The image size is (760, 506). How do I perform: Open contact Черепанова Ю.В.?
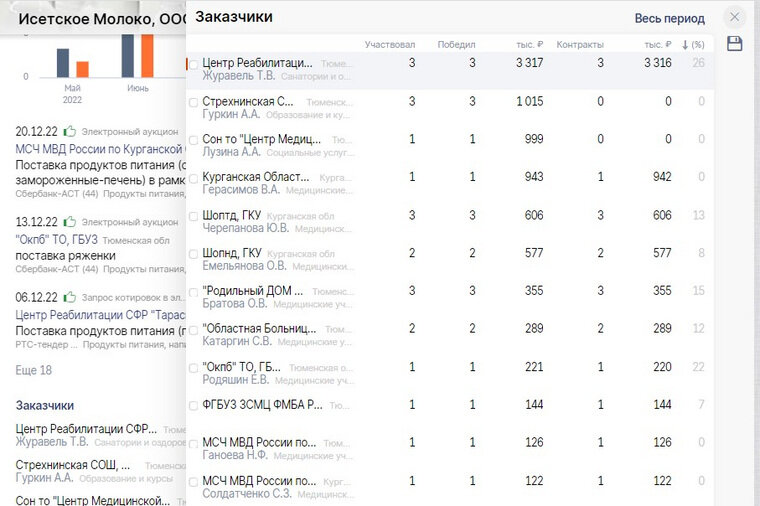click(x=245, y=228)
